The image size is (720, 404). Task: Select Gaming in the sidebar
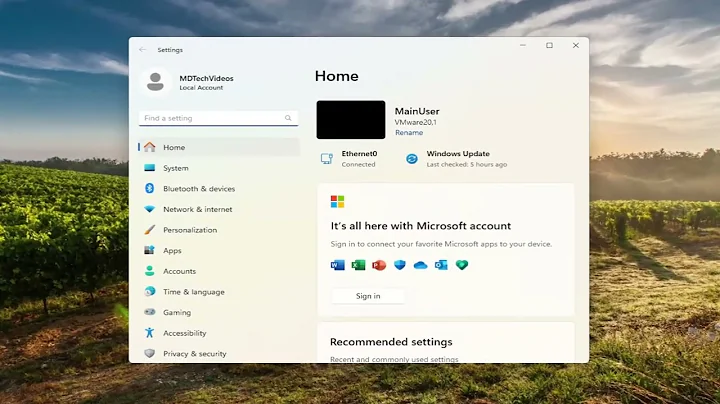(x=219, y=313)
